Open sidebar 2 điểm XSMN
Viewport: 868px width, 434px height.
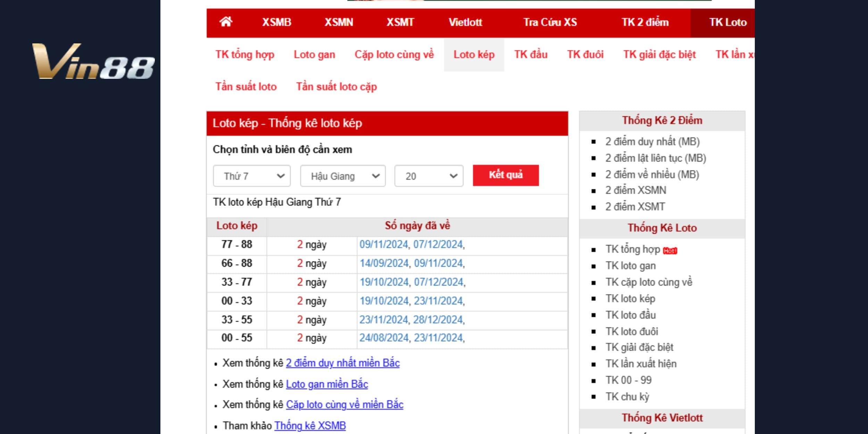click(x=635, y=190)
